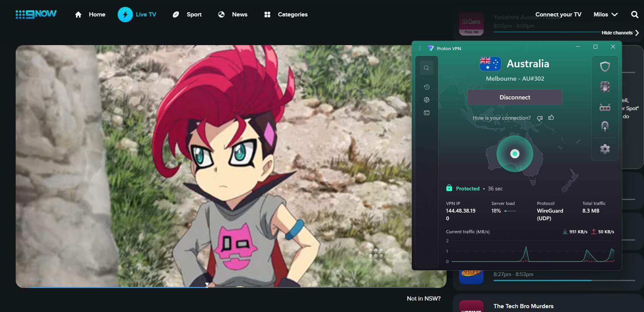Open the profiles terminal-style icon in Proton VPN
The height and width of the screenshot is (312, 644).
[427, 113]
